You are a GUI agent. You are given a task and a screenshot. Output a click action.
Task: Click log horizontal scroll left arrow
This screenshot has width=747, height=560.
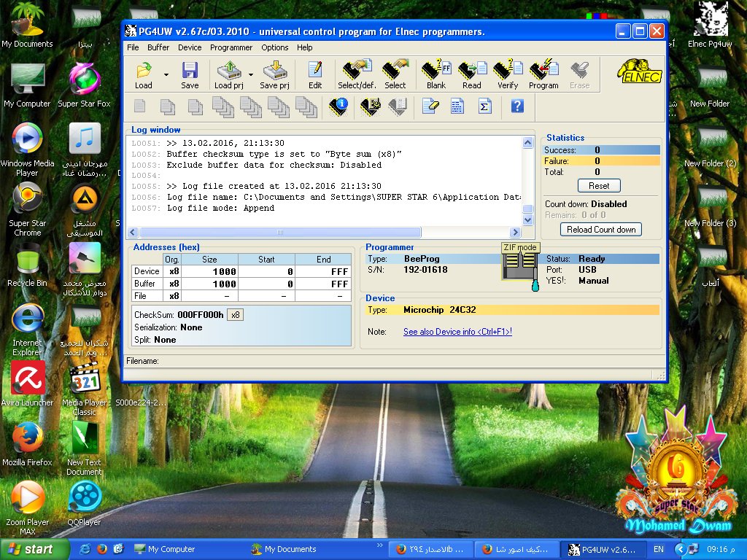pos(133,233)
